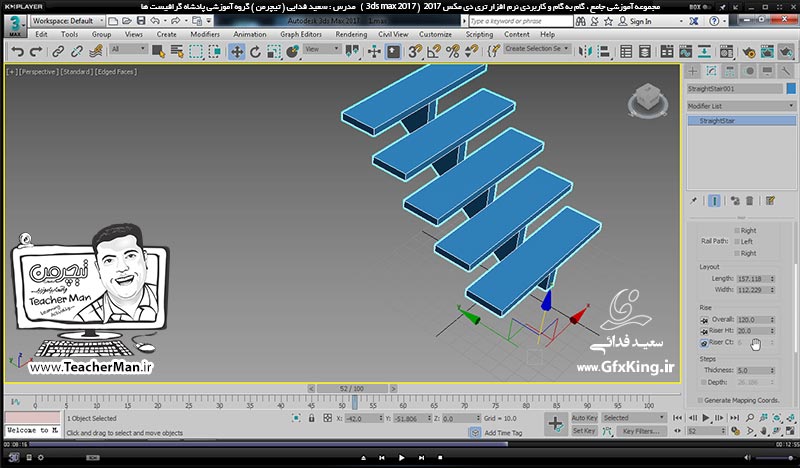This screenshot has width=800, height=468.
Task: Click the Align tool icon
Action: pyautogui.click(x=604, y=52)
